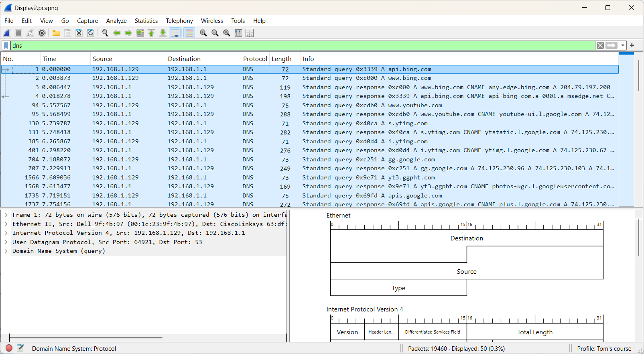Sort by the Length column header
644x354 pixels.
click(285, 59)
